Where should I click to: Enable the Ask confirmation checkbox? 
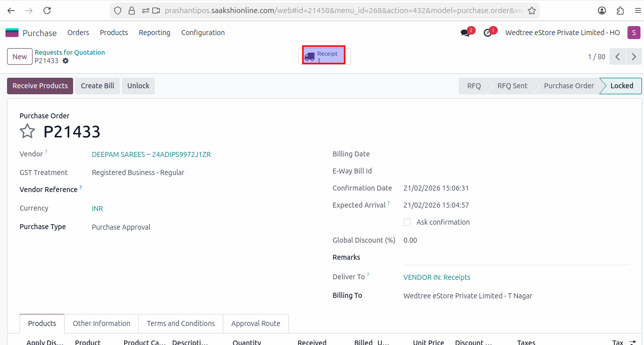[x=407, y=222]
